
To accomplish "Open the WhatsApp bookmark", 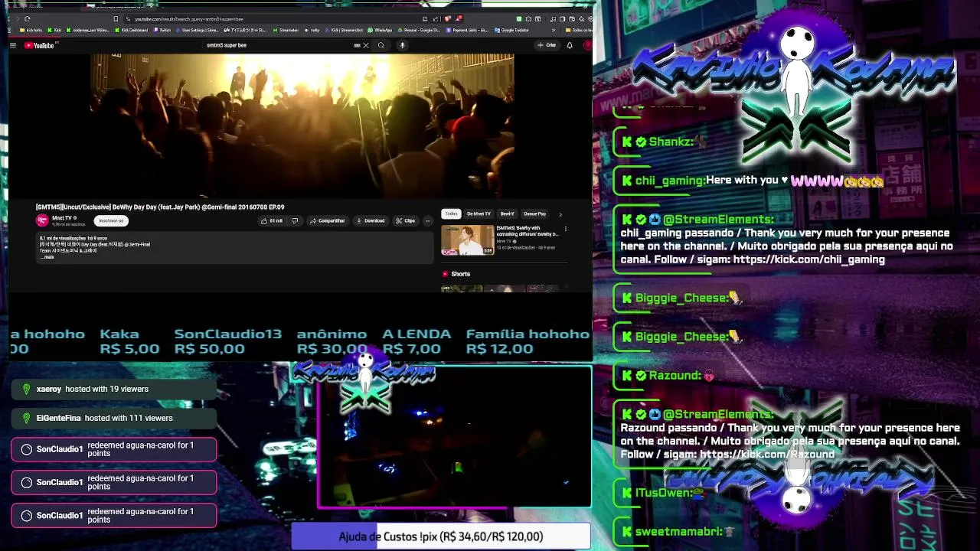I will (x=381, y=30).
